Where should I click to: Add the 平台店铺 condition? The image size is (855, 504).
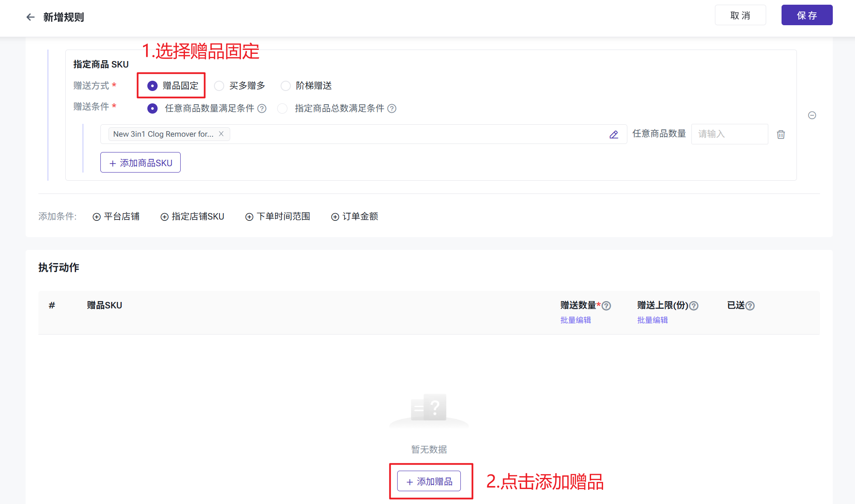click(116, 217)
